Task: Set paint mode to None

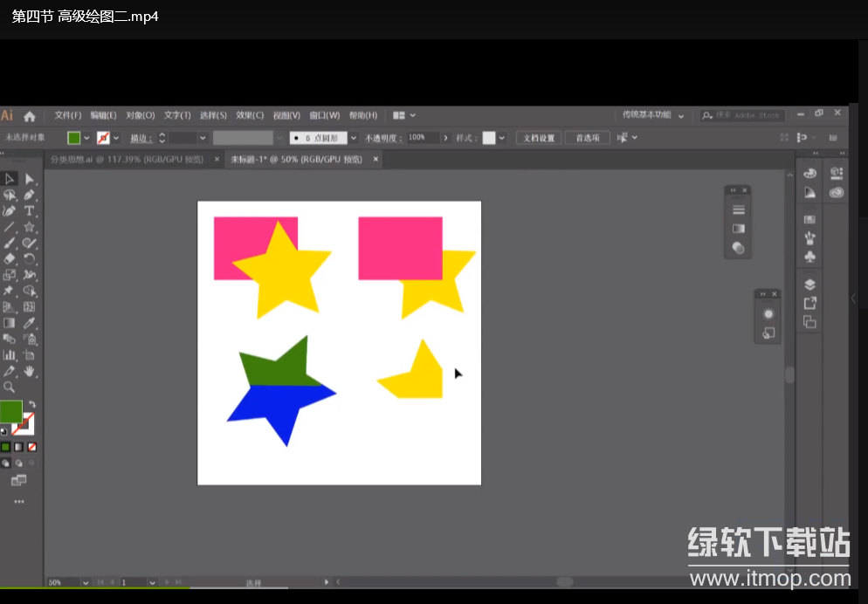Action: point(32,447)
